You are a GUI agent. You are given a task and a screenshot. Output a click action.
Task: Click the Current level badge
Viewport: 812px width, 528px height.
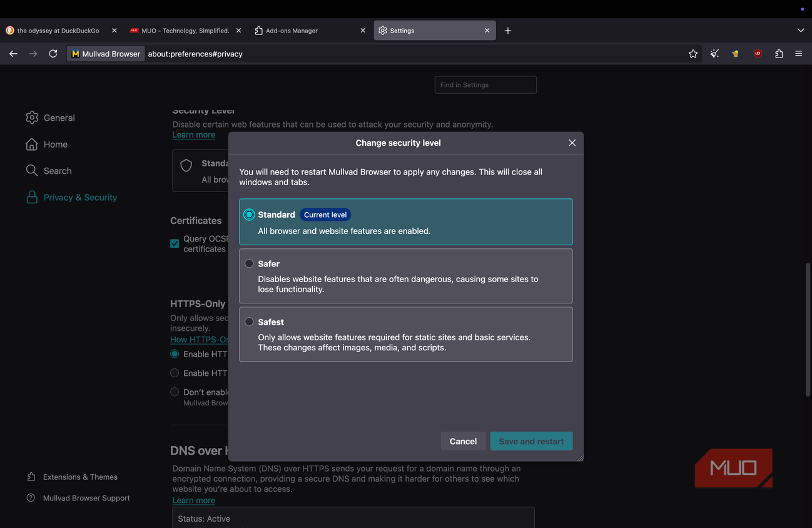[x=325, y=215]
